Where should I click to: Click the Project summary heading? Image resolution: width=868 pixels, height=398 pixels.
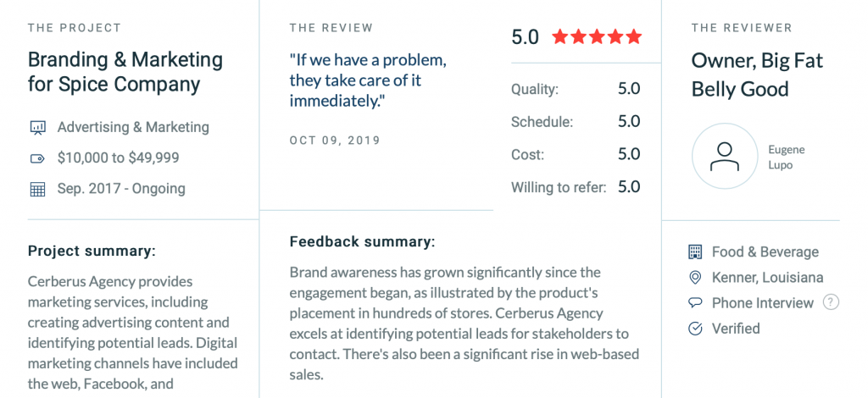click(x=92, y=251)
